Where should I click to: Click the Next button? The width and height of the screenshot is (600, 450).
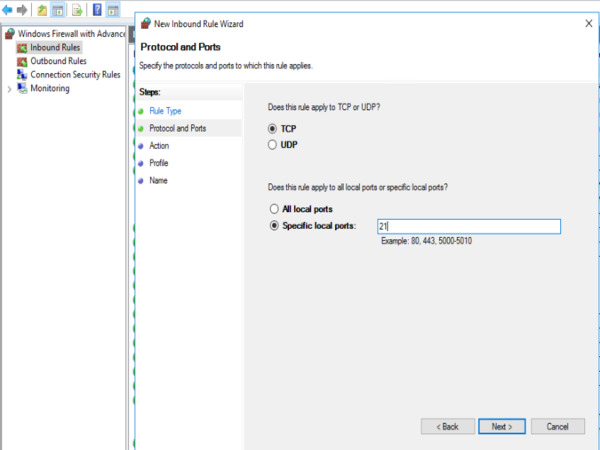tap(501, 426)
